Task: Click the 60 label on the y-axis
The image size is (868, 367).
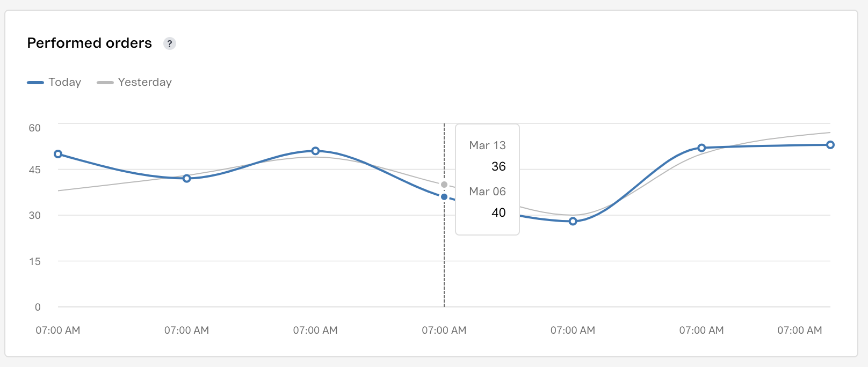Action: click(35, 128)
